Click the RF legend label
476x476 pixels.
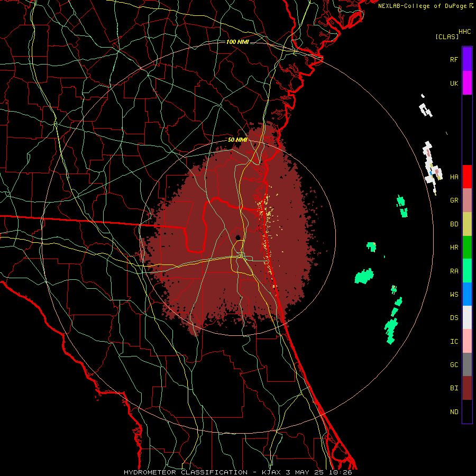[x=454, y=59]
